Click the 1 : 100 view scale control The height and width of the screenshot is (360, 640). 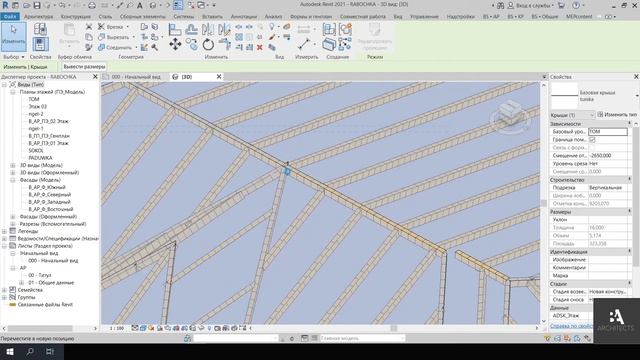(x=117, y=328)
